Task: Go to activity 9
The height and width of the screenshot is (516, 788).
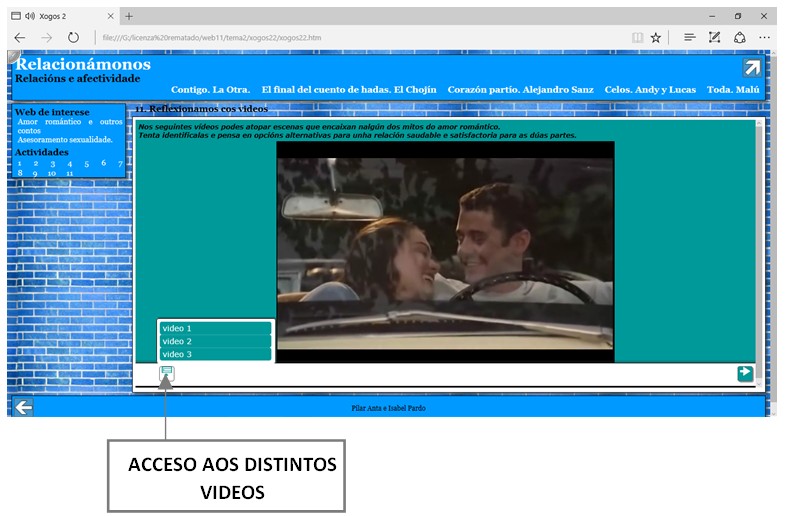Action: point(35,174)
